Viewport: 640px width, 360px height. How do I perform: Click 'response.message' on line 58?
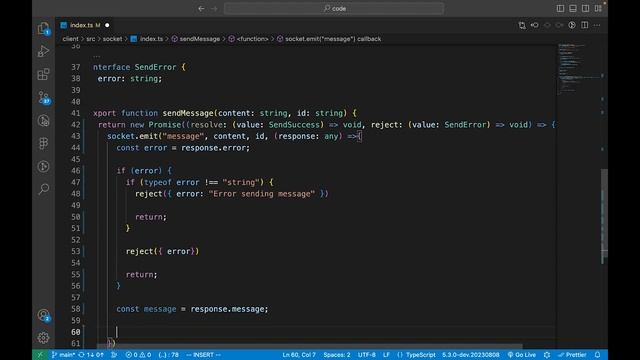click(x=227, y=309)
